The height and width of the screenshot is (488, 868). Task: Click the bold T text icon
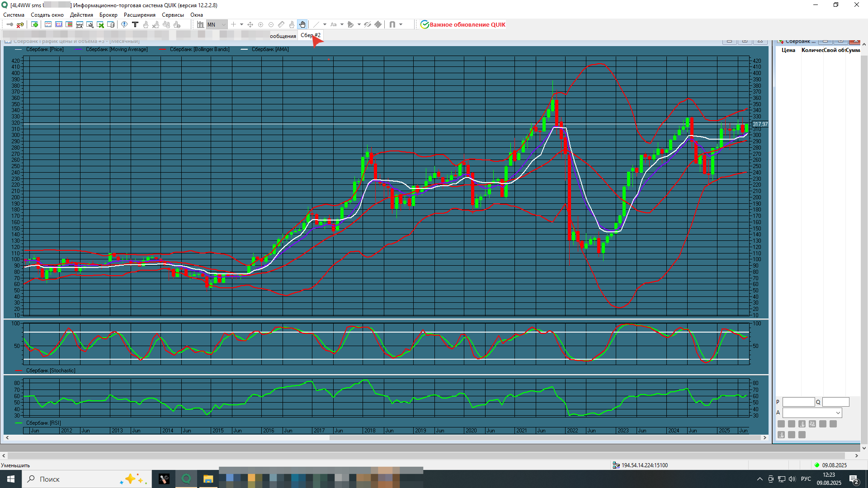(x=135, y=25)
